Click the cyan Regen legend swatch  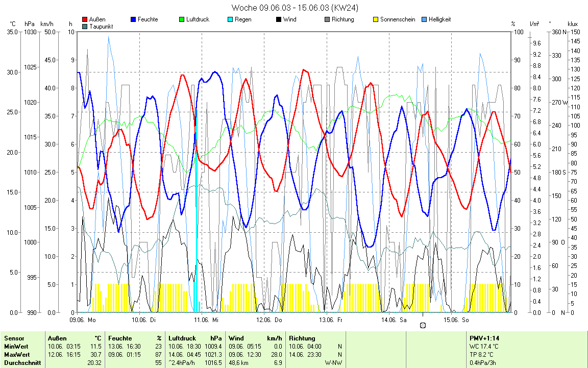[230, 20]
